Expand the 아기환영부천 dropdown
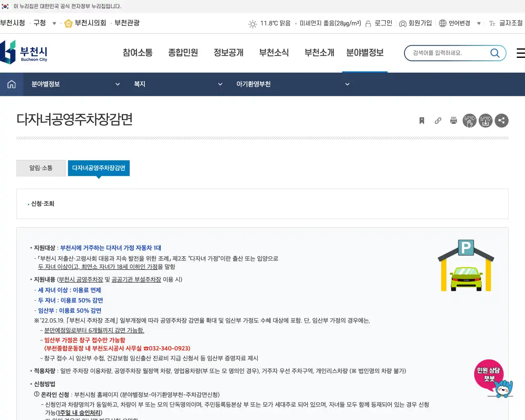 [x=347, y=84]
